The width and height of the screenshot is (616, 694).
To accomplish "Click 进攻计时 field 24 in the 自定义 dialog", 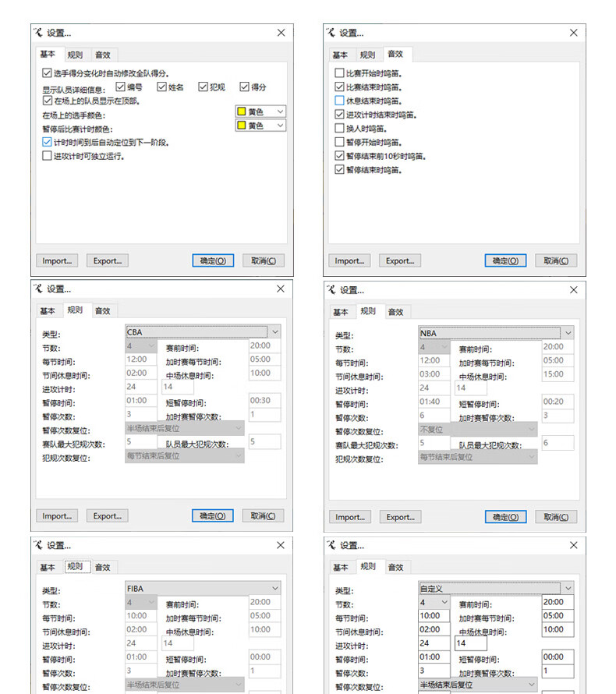I will 434,643.
